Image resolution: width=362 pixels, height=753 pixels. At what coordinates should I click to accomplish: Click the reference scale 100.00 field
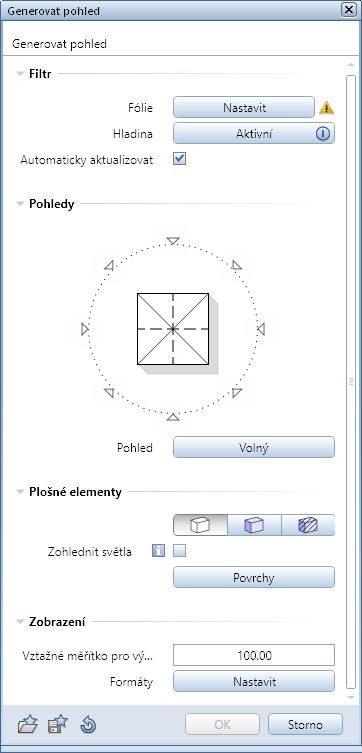click(x=254, y=655)
